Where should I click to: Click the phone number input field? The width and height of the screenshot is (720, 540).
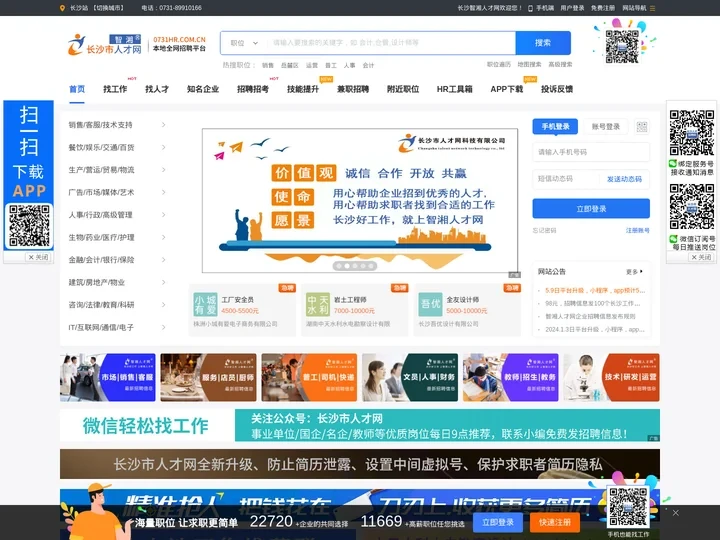pyautogui.click(x=591, y=152)
